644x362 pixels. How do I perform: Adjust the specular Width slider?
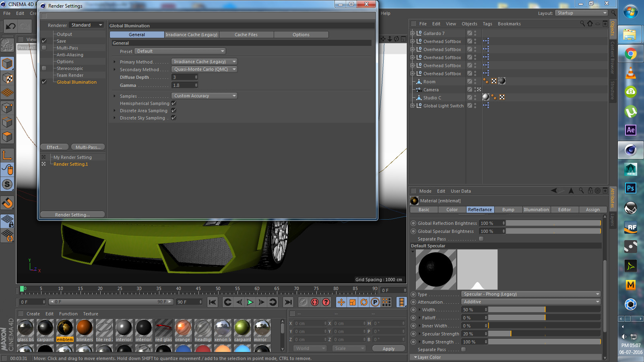click(544, 310)
